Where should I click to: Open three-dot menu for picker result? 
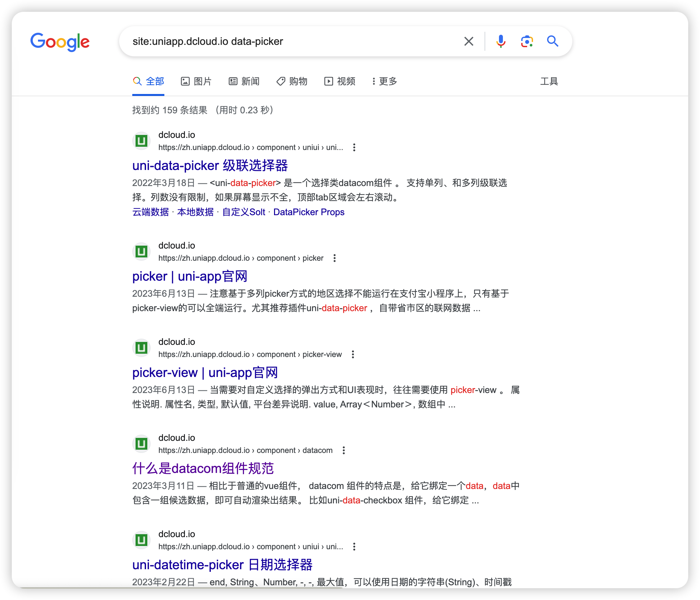pyautogui.click(x=335, y=258)
